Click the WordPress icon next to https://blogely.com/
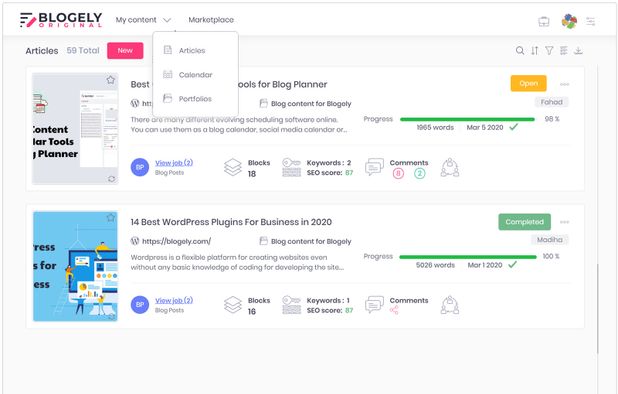 coord(135,241)
